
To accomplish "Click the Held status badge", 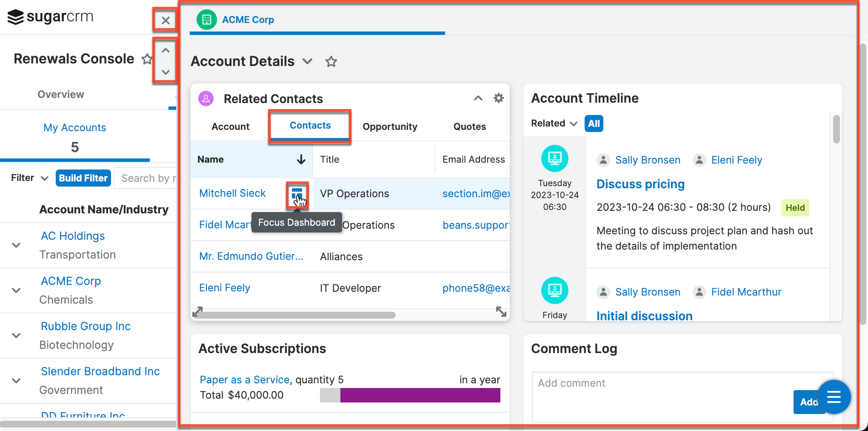I will tap(795, 208).
